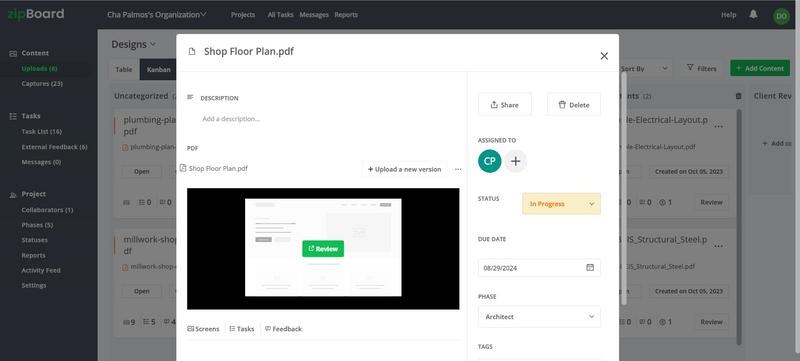
Task: Click Upload a new version
Action: (x=405, y=169)
